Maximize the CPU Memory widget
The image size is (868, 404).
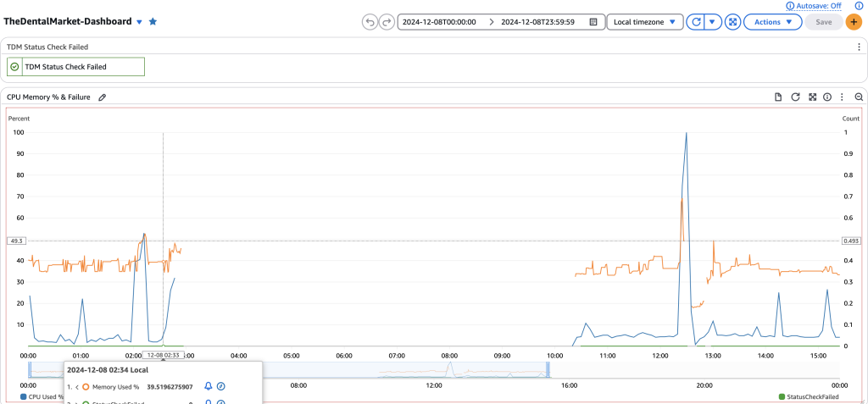pyautogui.click(x=812, y=97)
